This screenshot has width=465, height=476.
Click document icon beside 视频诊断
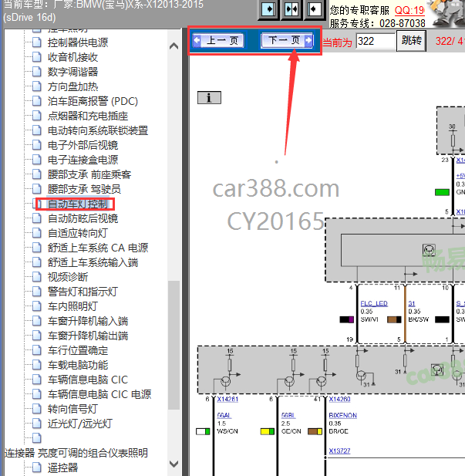[37, 277]
